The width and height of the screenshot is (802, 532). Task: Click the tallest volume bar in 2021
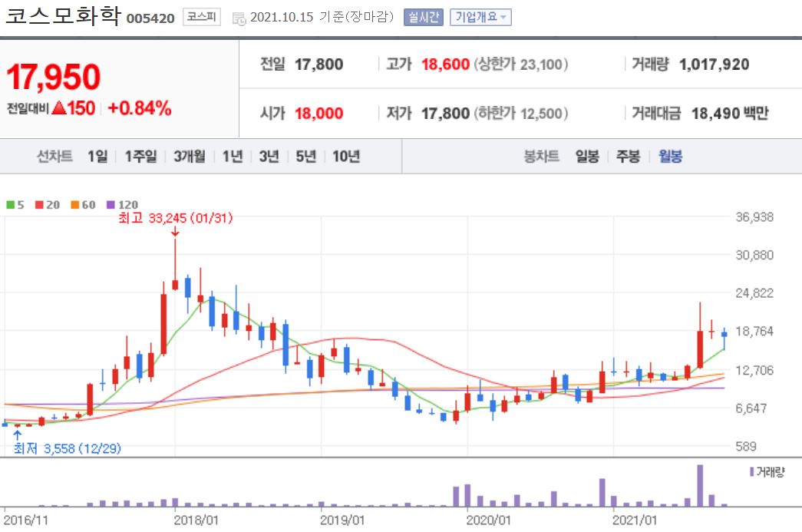coord(700,485)
